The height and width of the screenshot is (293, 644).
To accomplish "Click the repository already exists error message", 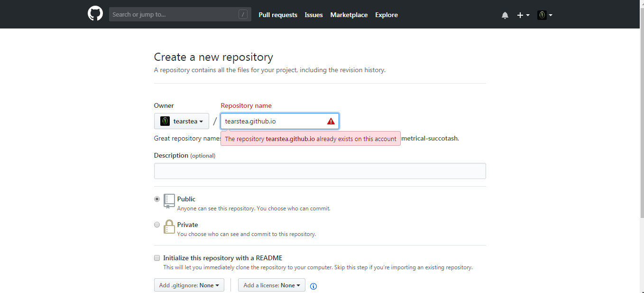I will click(311, 139).
